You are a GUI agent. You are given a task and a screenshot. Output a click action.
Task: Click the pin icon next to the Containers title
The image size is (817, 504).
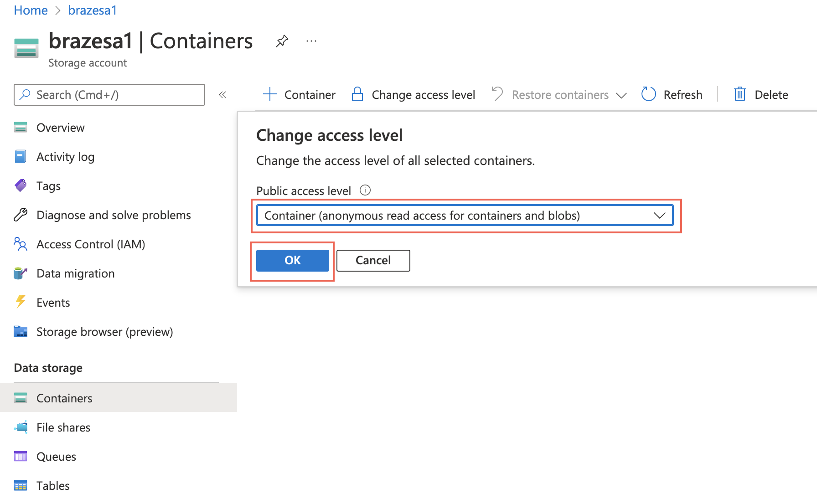coord(282,41)
